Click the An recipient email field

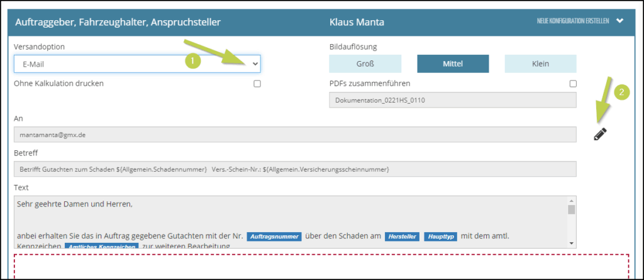coord(294,135)
